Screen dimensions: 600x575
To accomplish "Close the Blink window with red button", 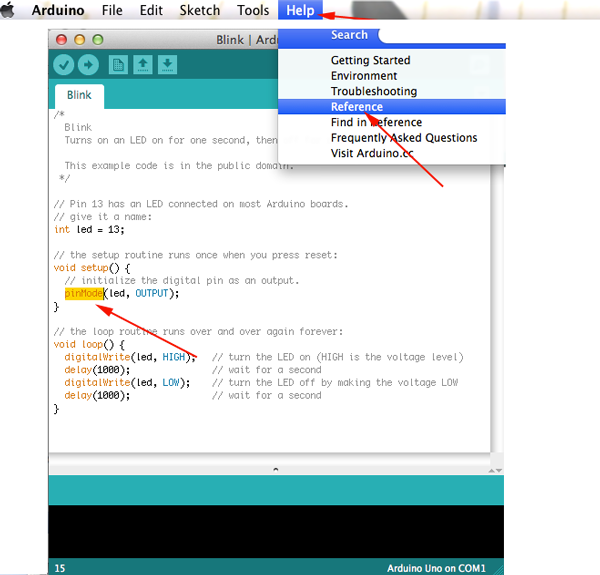I will [x=61, y=39].
